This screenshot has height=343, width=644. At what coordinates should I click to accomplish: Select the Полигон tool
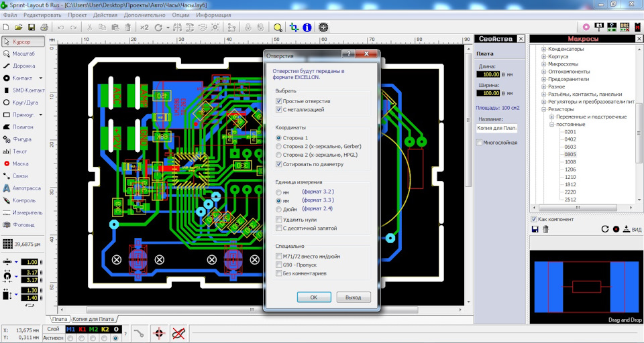point(23,127)
